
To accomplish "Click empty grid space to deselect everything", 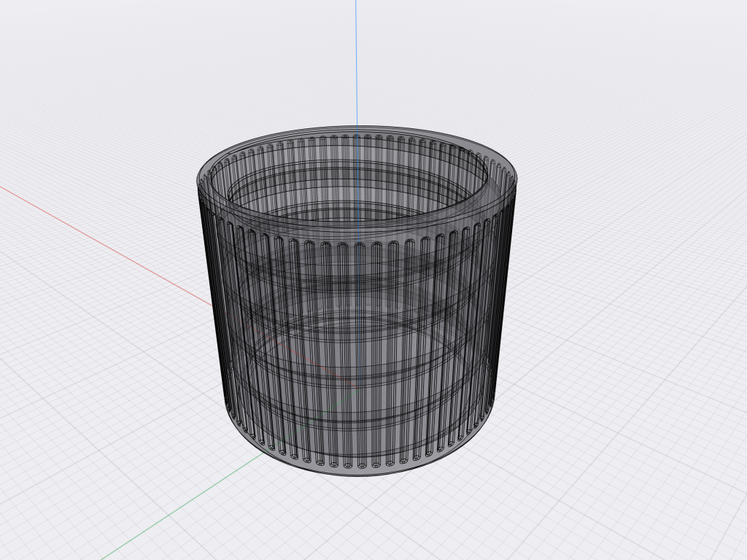I will [619, 429].
